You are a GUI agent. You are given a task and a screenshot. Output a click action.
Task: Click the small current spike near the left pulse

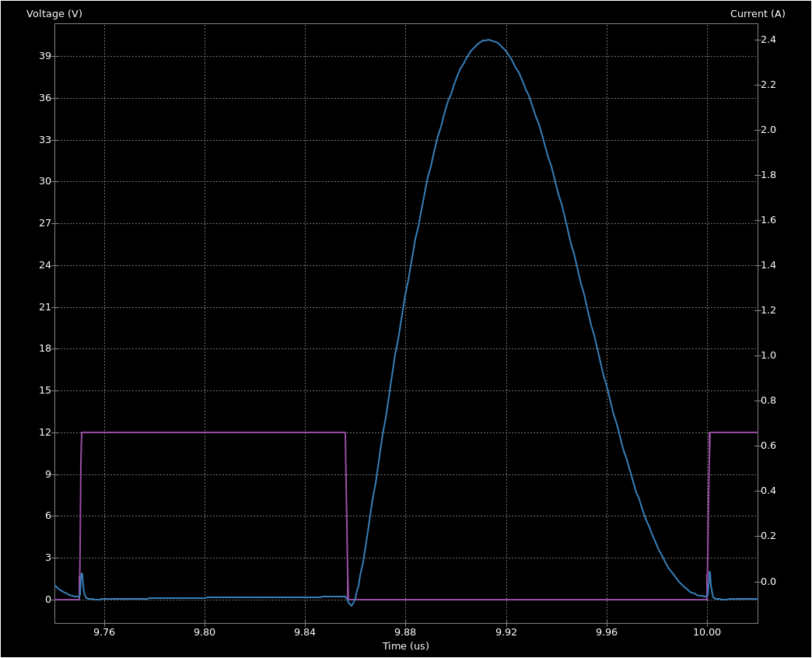click(x=82, y=572)
